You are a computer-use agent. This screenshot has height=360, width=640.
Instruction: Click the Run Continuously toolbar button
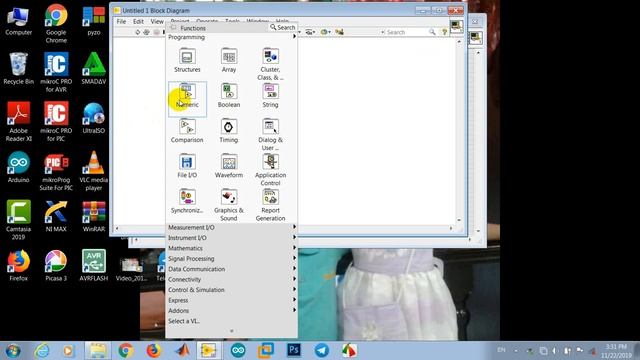tap(147, 32)
